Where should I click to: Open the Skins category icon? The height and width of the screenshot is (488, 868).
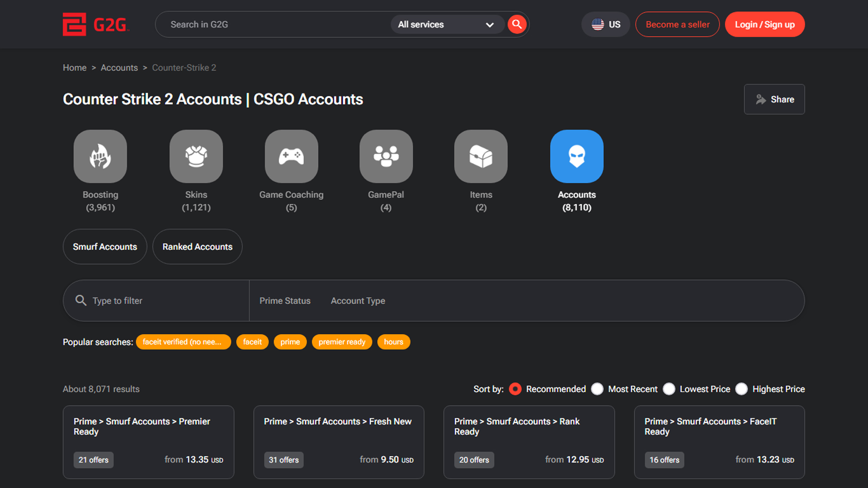point(196,156)
